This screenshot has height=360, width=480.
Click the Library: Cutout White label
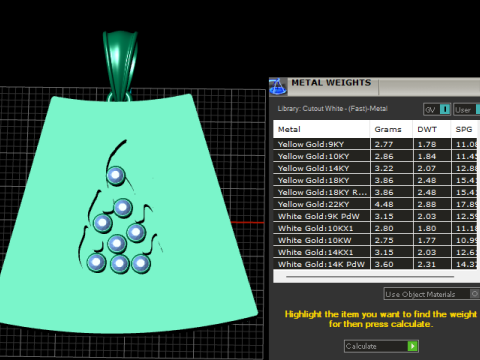(332, 109)
